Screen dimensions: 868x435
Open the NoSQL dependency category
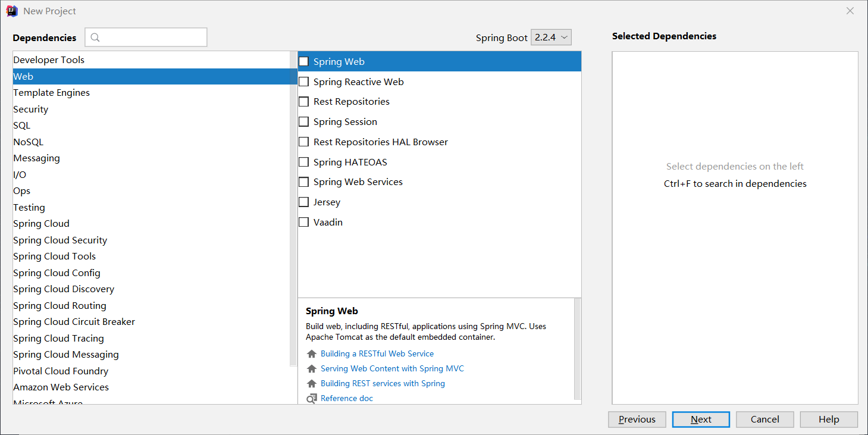point(29,142)
